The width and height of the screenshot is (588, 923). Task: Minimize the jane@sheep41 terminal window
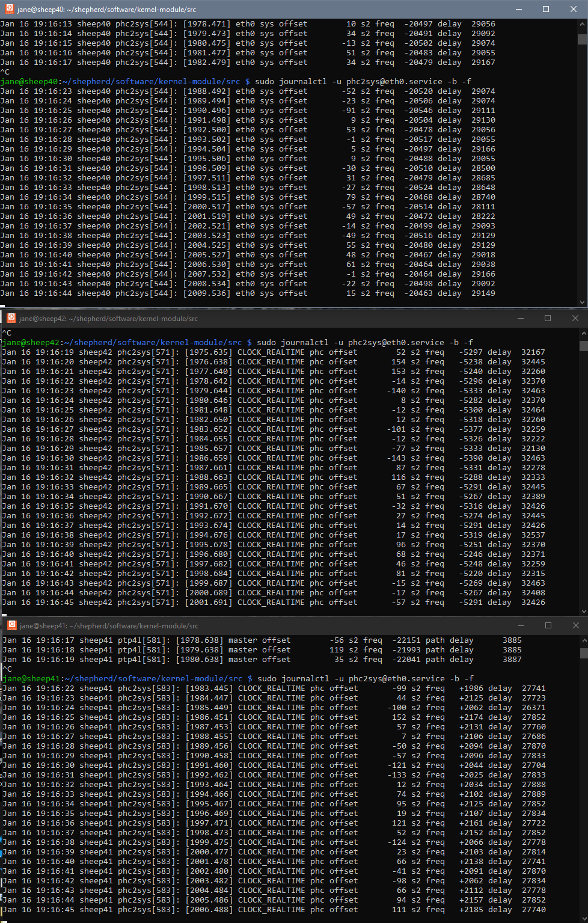521,625
